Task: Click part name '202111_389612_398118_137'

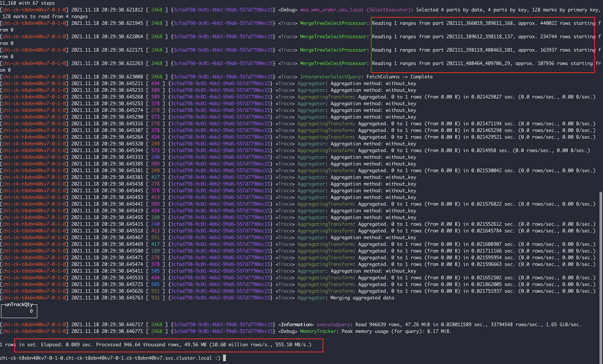Action: (x=479, y=37)
